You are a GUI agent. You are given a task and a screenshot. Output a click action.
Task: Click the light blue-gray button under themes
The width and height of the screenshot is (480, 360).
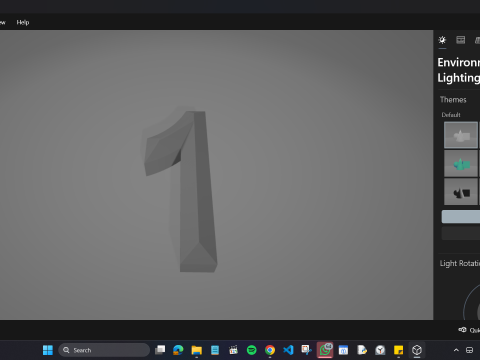[461, 217]
